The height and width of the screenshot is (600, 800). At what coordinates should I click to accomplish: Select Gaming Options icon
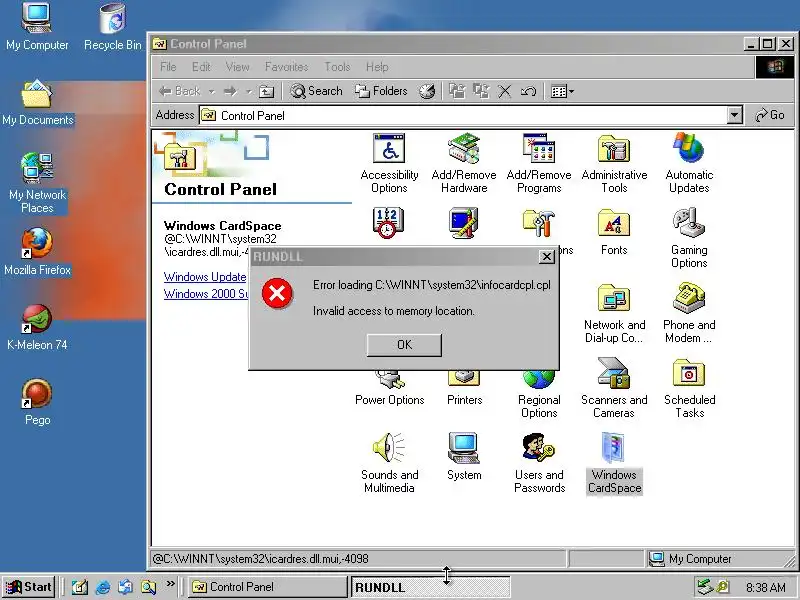tap(689, 238)
